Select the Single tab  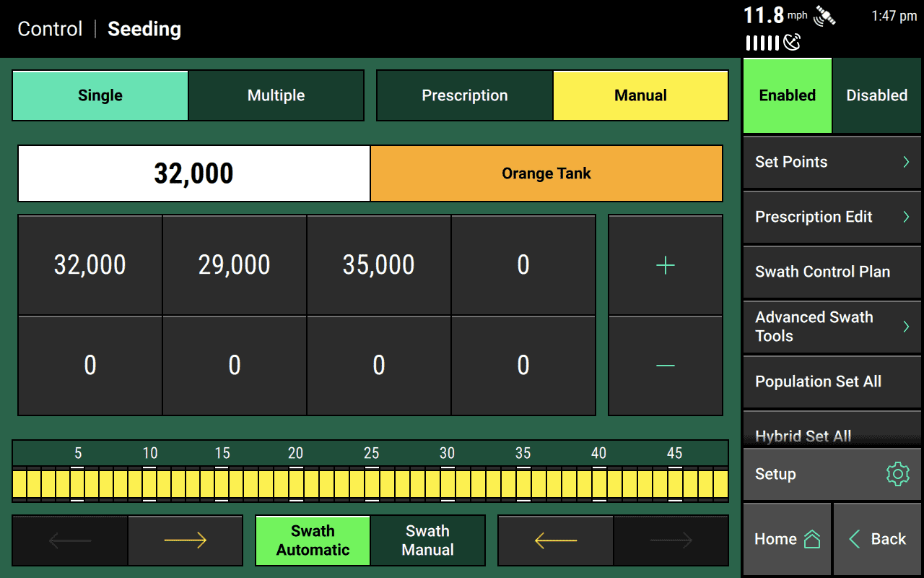click(x=100, y=95)
